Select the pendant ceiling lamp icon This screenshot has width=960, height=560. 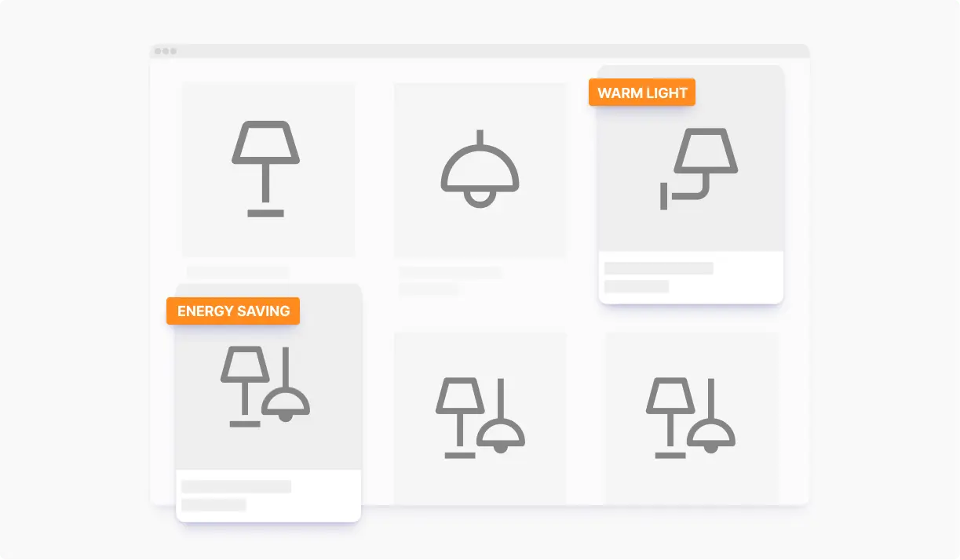480,169
